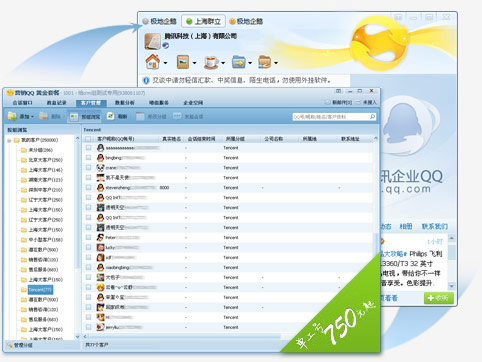Click the stevenzheng penguin avatar
Screen dimensions: 482x362
[100, 188]
